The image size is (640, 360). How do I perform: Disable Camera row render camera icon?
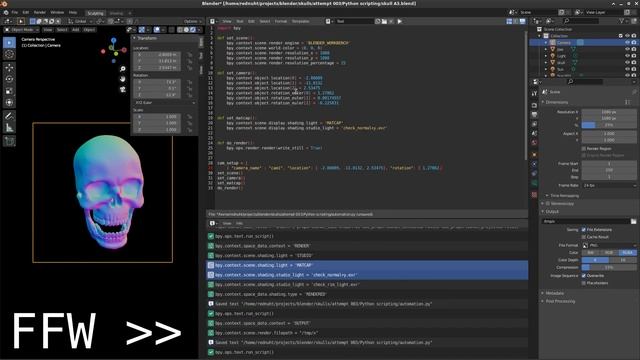(634, 42)
